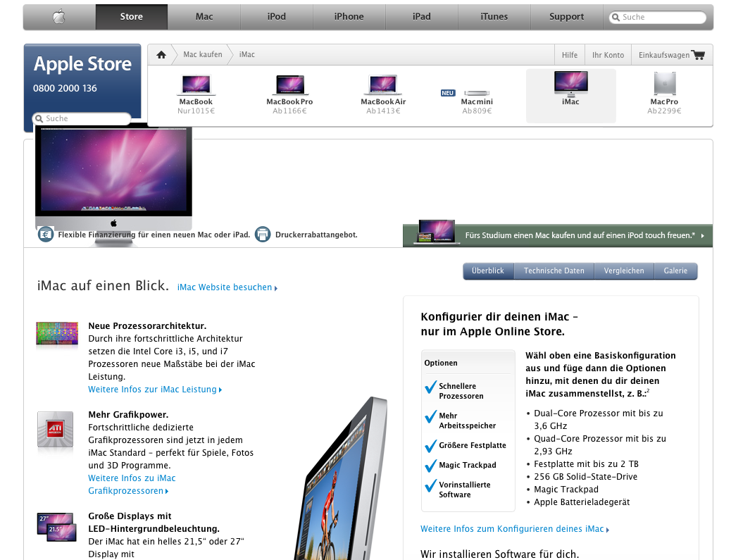Open the Ihr Konto link
The height and width of the screenshot is (560, 731).
tap(608, 55)
